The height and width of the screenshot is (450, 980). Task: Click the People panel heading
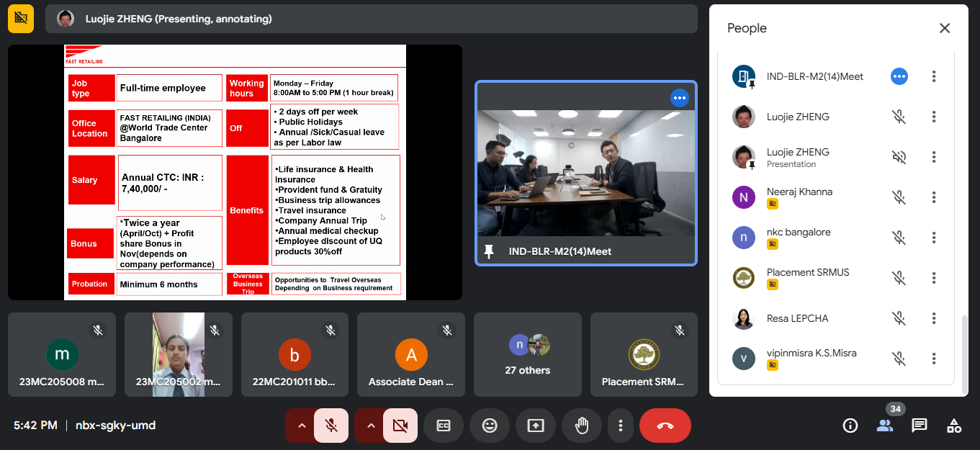click(x=747, y=28)
